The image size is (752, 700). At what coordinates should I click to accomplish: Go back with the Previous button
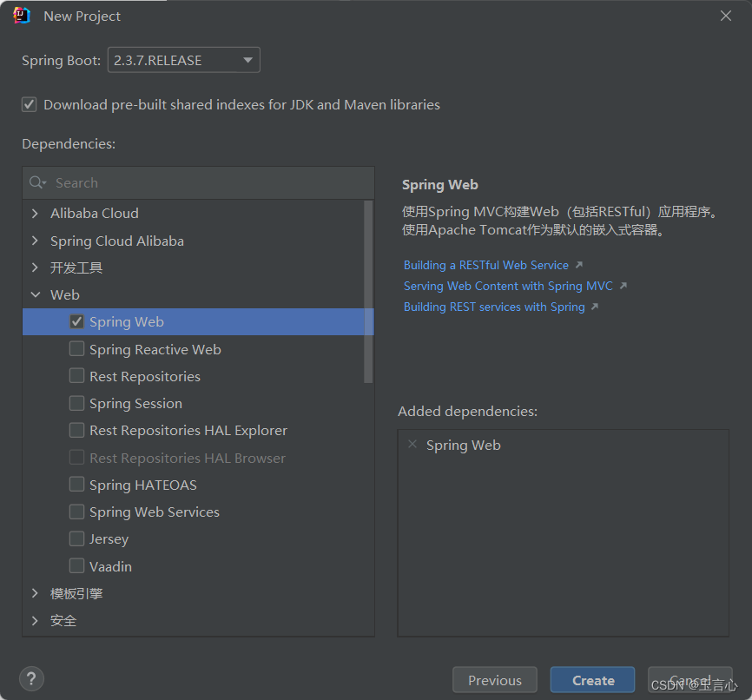495,680
